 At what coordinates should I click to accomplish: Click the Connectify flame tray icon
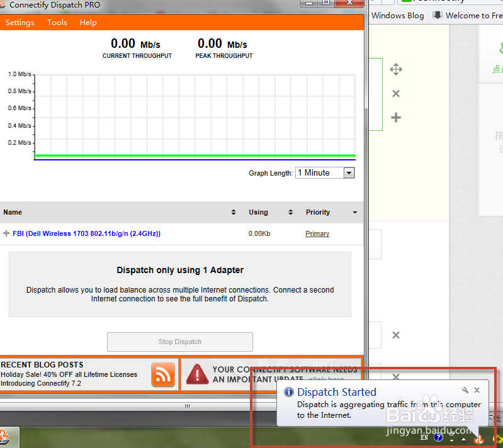[479, 439]
